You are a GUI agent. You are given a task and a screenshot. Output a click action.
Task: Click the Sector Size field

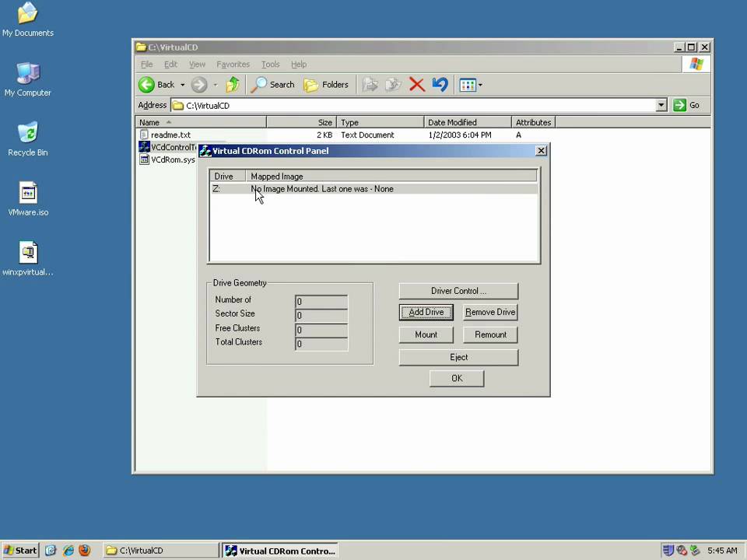321,315
